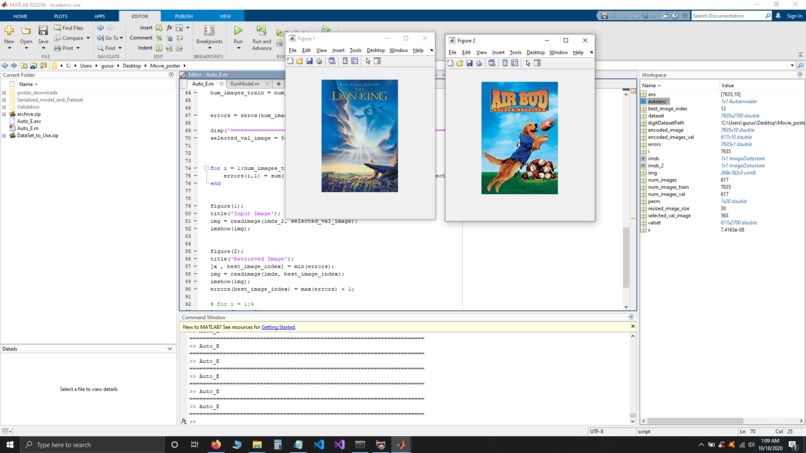Open Windows Start menu
Screen dimensions: 806x453
click(x=10, y=445)
